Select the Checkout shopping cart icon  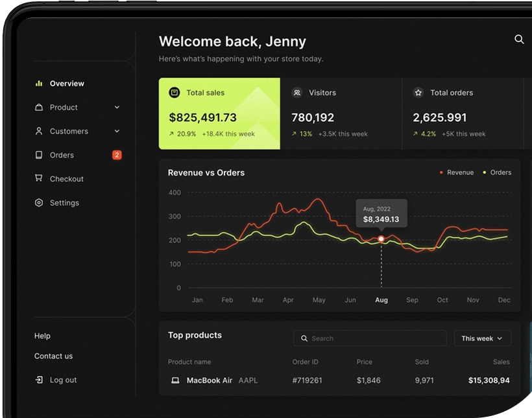[x=39, y=179]
